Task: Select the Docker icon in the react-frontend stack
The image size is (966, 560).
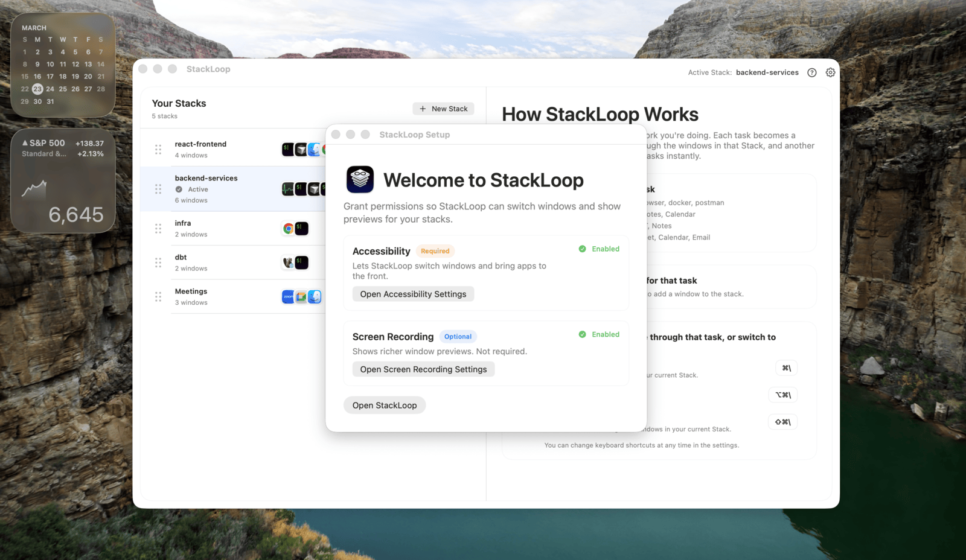Action: pos(301,149)
